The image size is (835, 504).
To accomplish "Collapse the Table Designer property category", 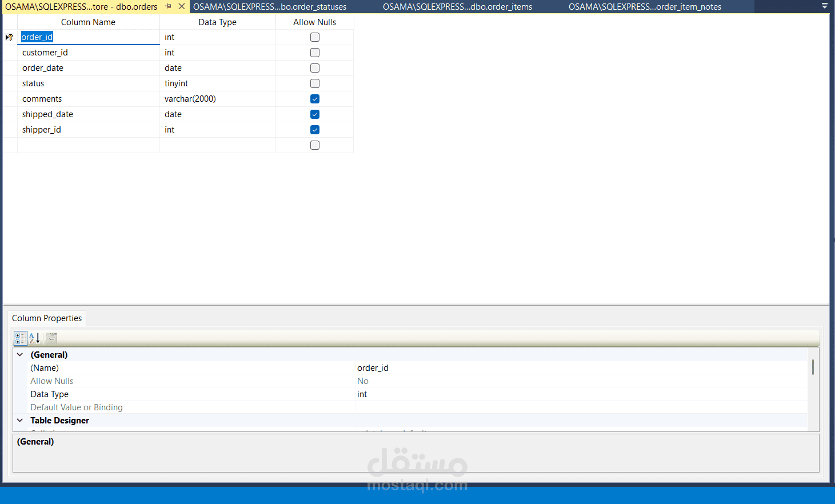I will (x=20, y=421).
